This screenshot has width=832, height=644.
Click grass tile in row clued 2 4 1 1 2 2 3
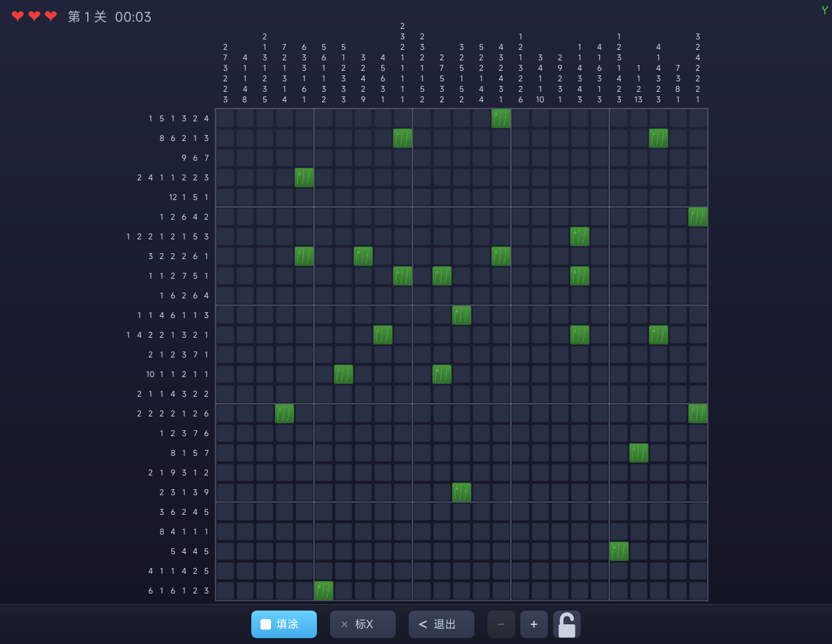point(304,178)
